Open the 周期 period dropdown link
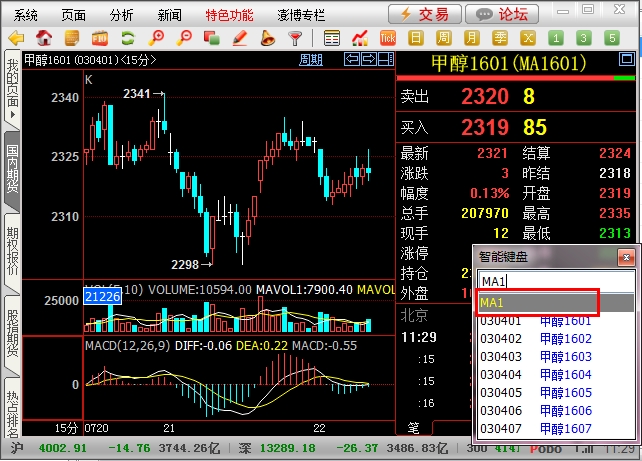642x461 pixels. pos(311,60)
